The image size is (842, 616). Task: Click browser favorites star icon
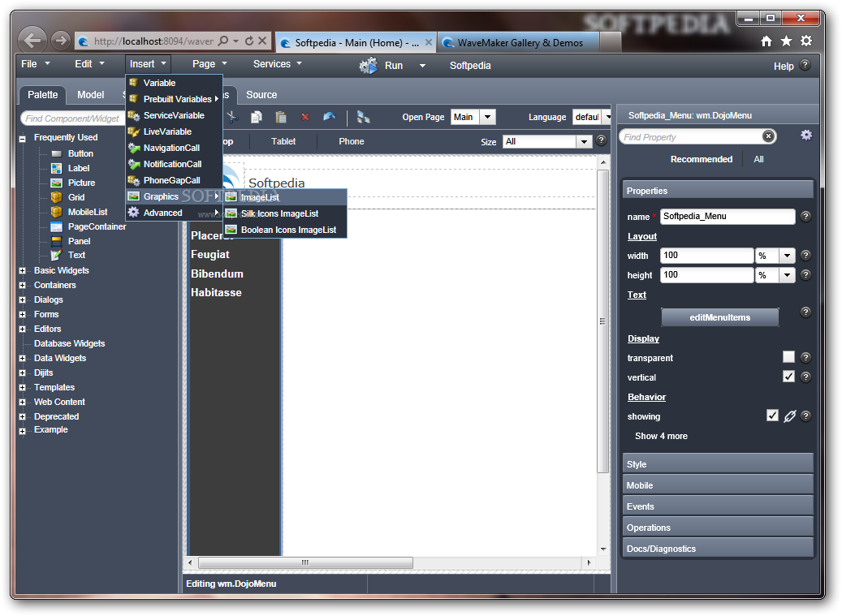pos(786,41)
